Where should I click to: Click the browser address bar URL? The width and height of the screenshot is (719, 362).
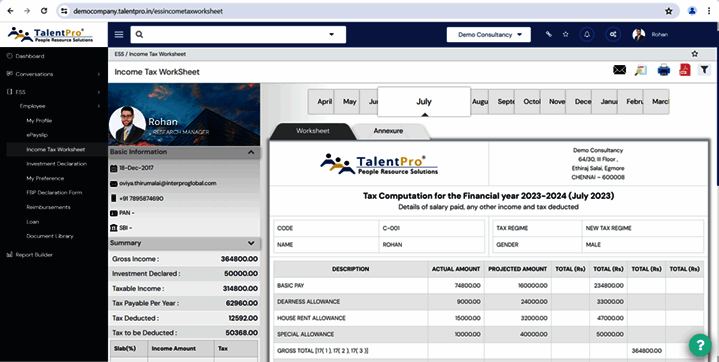coord(148,11)
